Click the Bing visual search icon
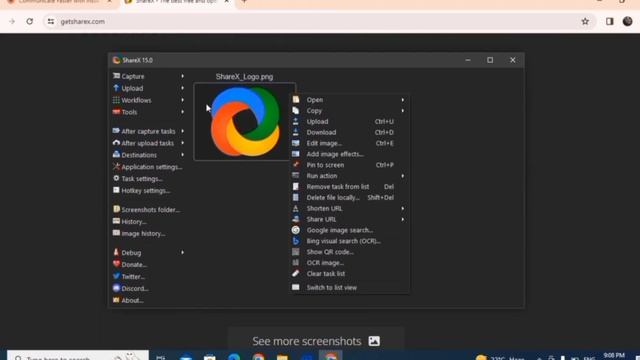Image resolution: width=640 pixels, height=360 pixels. tap(296, 241)
